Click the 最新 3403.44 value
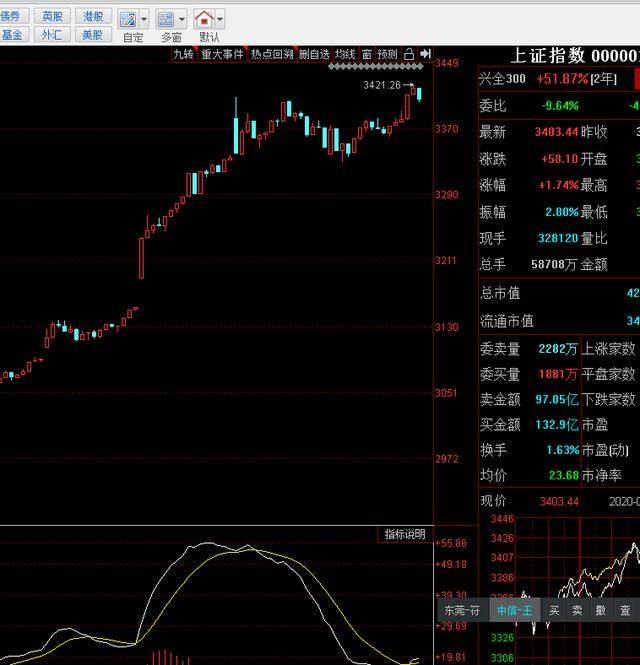The height and width of the screenshot is (665, 640). (556, 132)
